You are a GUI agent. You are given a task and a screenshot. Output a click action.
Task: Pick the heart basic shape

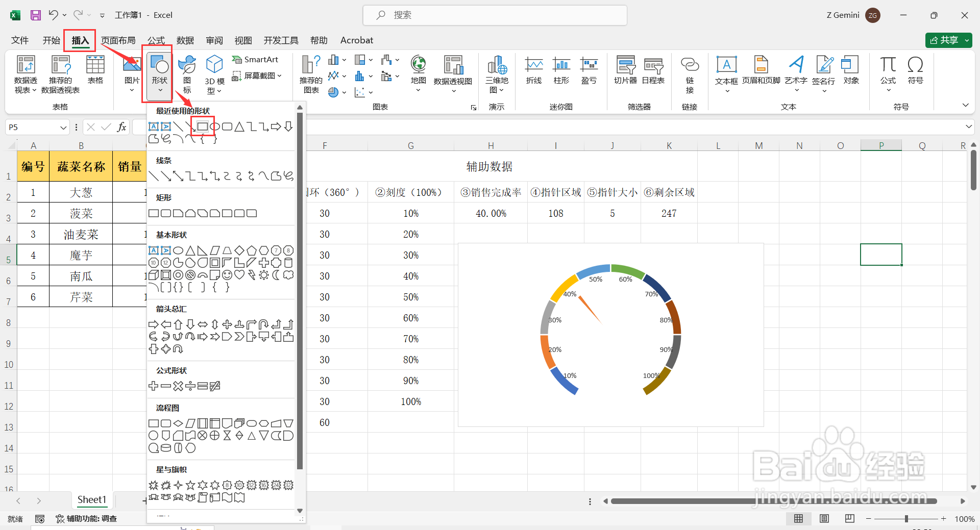(239, 275)
